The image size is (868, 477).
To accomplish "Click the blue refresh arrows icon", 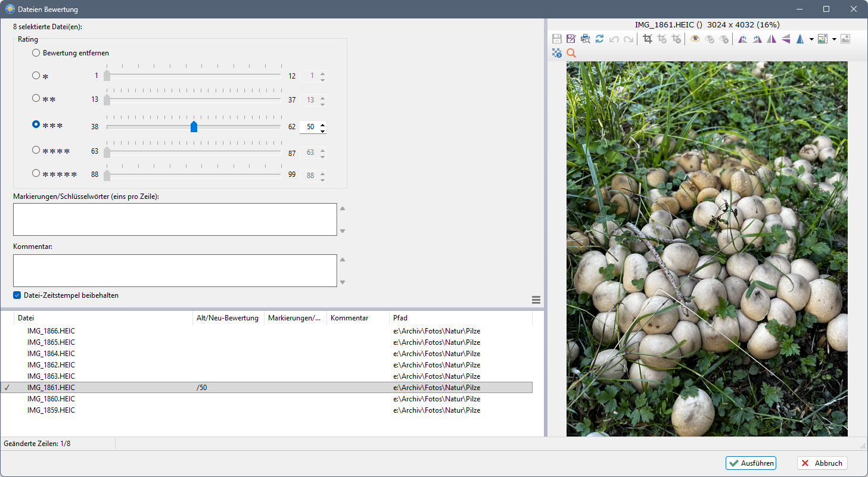I will tap(599, 39).
